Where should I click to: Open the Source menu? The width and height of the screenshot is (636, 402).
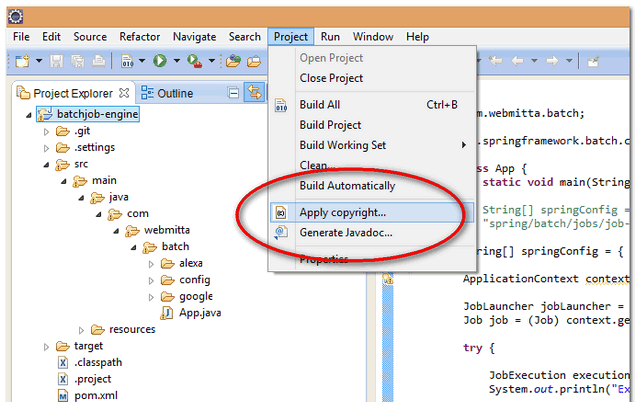(90, 37)
